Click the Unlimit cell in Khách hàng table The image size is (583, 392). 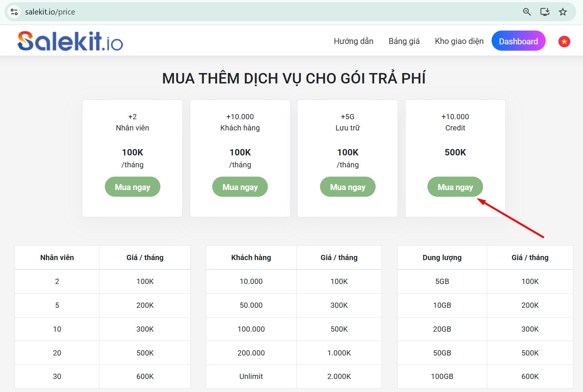(251, 376)
